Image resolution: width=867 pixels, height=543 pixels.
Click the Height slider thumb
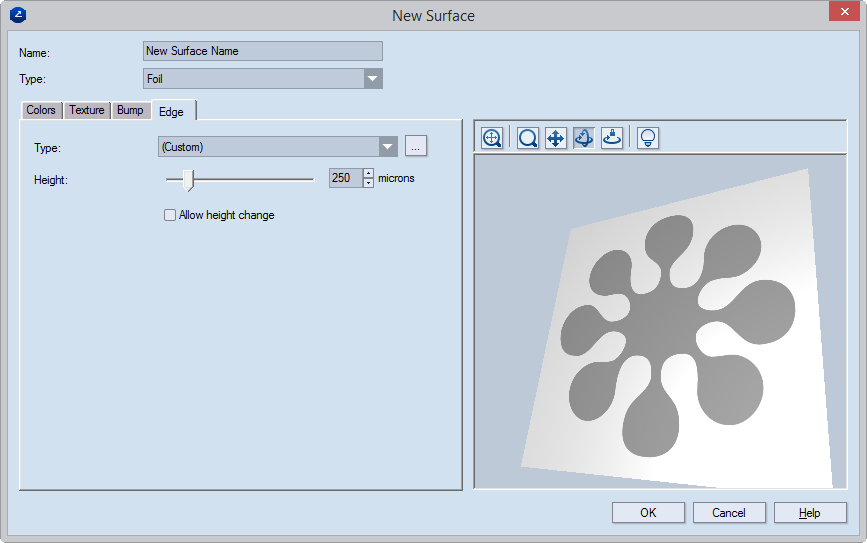tap(187, 180)
